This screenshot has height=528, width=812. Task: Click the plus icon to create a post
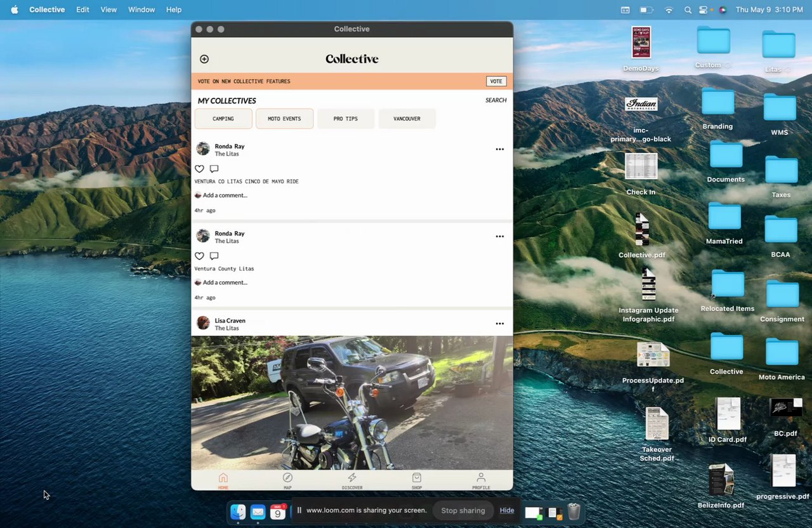point(204,59)
